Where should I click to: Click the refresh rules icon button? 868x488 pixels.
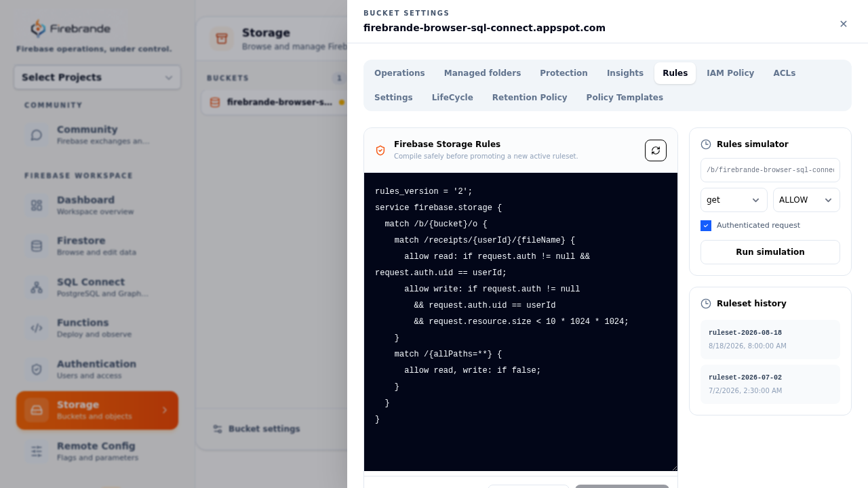coord(656,150)
